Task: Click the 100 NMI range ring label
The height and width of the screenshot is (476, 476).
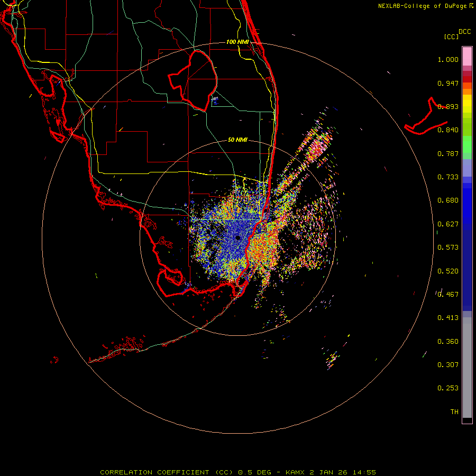Action: [237, 42]
